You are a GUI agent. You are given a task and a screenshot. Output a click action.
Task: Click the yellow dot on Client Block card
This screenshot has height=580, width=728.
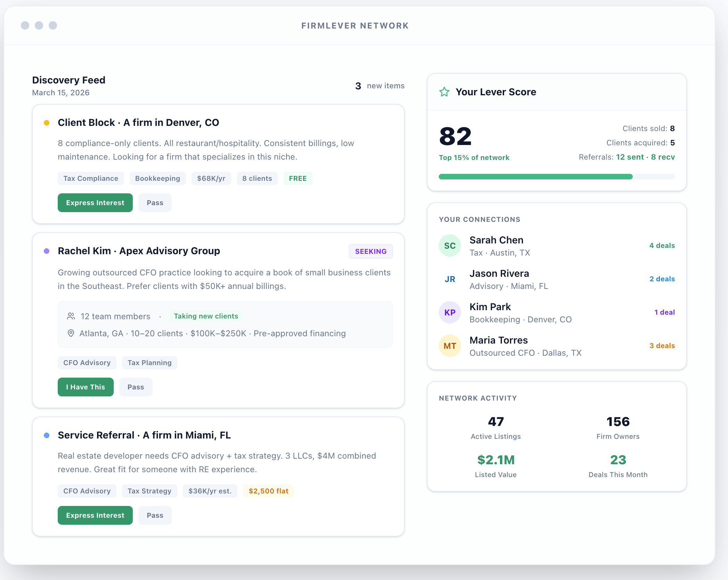[x=47, y=123]
